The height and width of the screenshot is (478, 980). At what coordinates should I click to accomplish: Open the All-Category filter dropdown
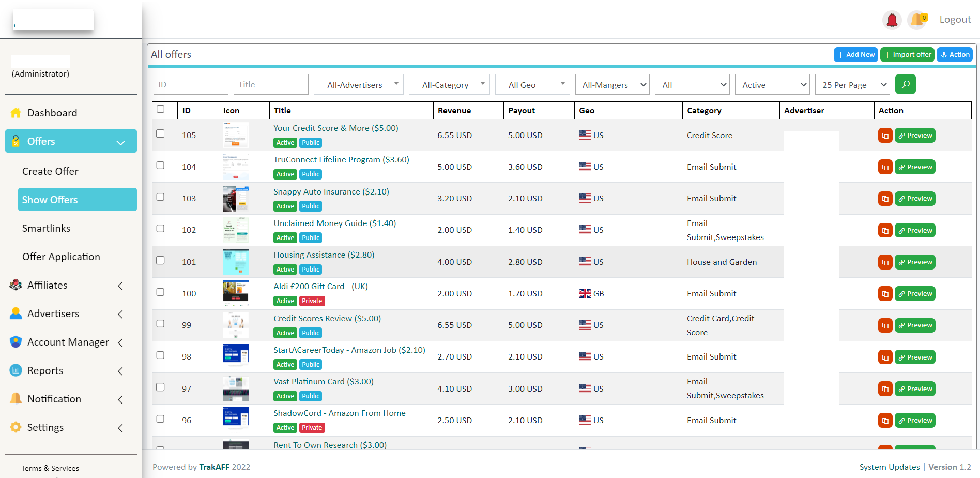tap(449, 84)
